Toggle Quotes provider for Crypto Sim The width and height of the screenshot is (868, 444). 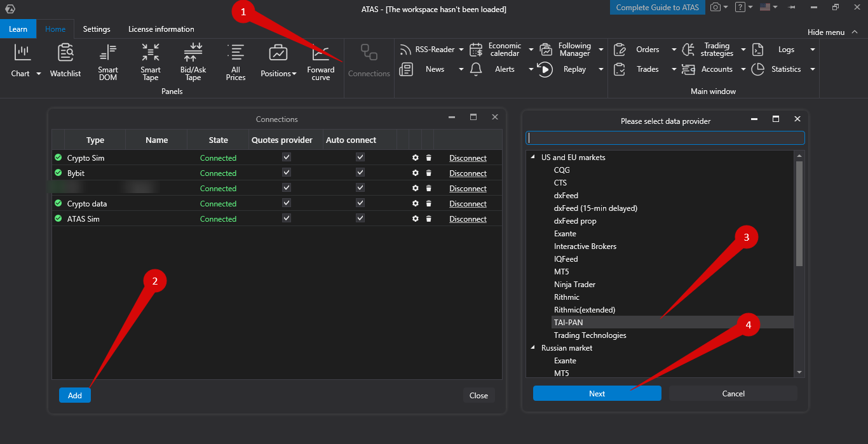(x=287, y=157)
